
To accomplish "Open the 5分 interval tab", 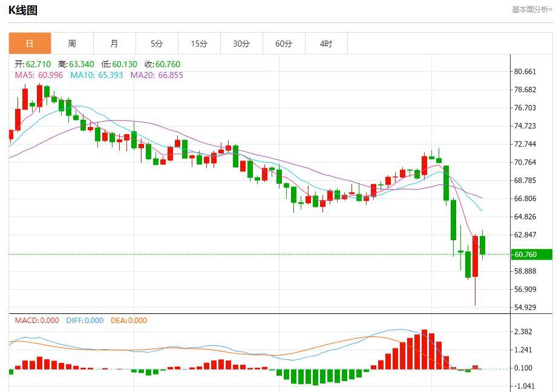I will tap(157, 44).
